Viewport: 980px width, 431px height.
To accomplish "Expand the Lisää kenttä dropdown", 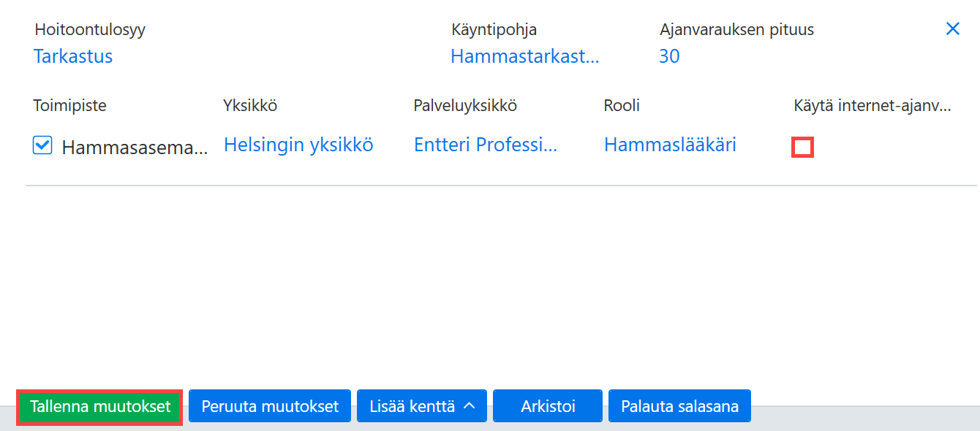I will (x=422, y=406).
